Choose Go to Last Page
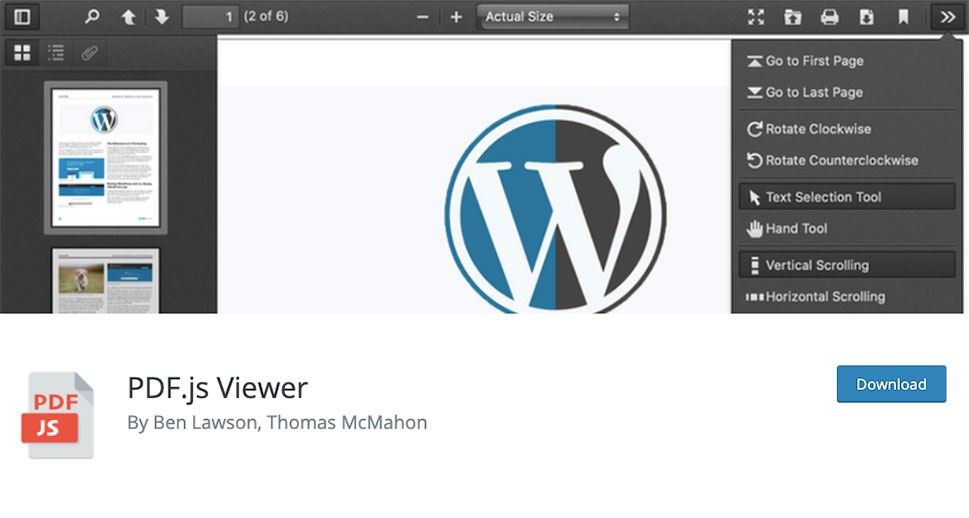The height and width of the screenshot is (518, 969). click(x=847, y=93)
